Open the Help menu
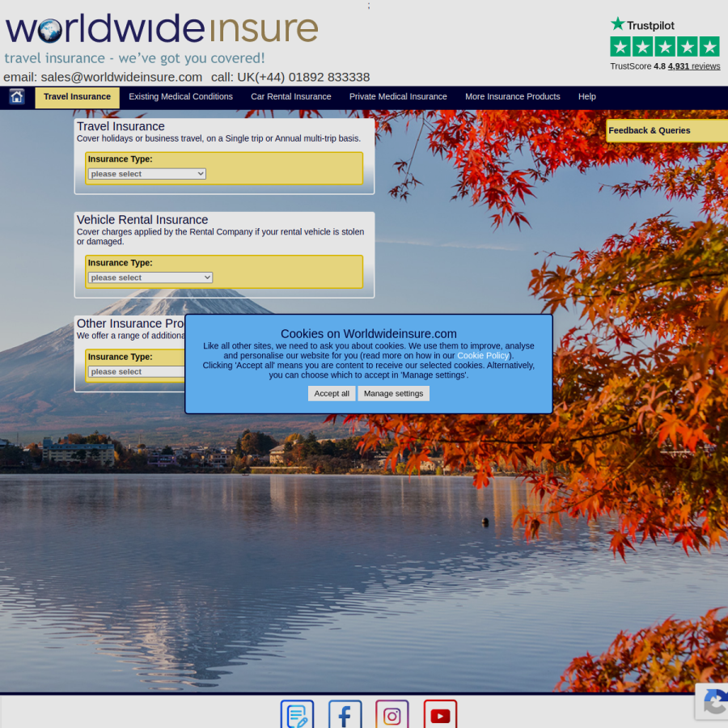The height and width of the screenshot is (728, 728). pos(587,96)
